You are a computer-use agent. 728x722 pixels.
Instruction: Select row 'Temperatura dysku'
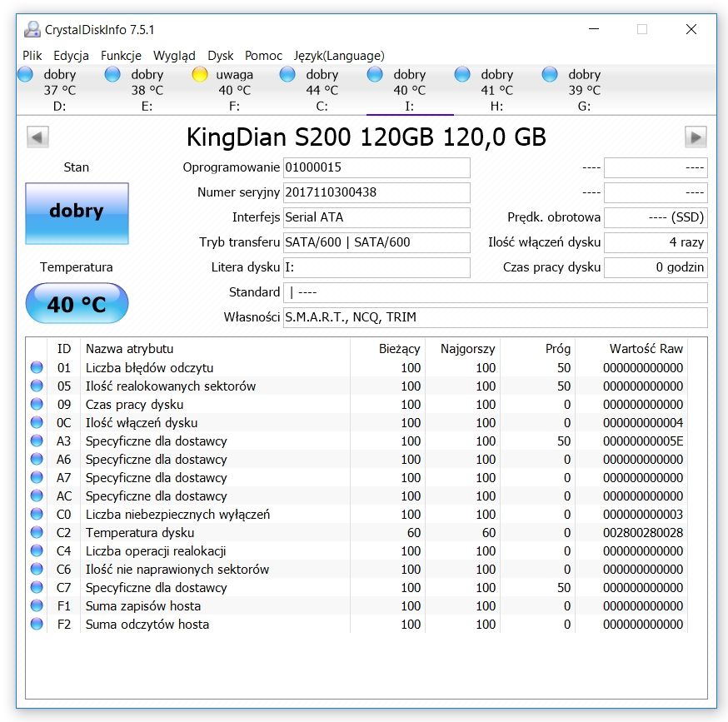point(357,532)
